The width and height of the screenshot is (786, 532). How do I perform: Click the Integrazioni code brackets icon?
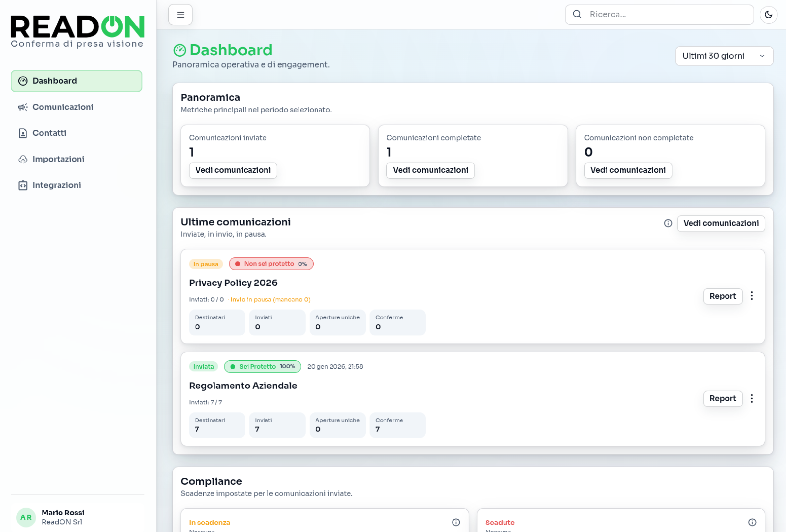coord(22,185)
